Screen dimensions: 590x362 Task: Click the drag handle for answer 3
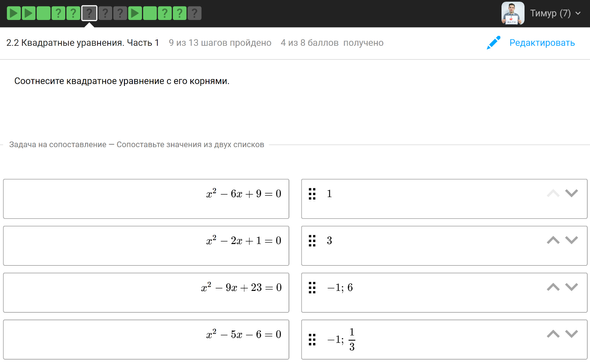click(312, 241)
